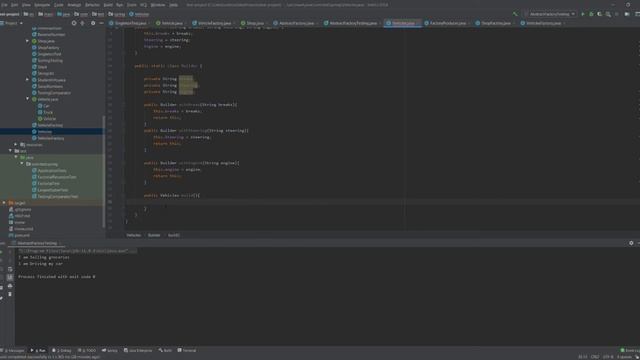The width and height of the screenshot is (640, 360).
Task: Click the Builder breadcrumb below the editor
Action: pos(154,235)
